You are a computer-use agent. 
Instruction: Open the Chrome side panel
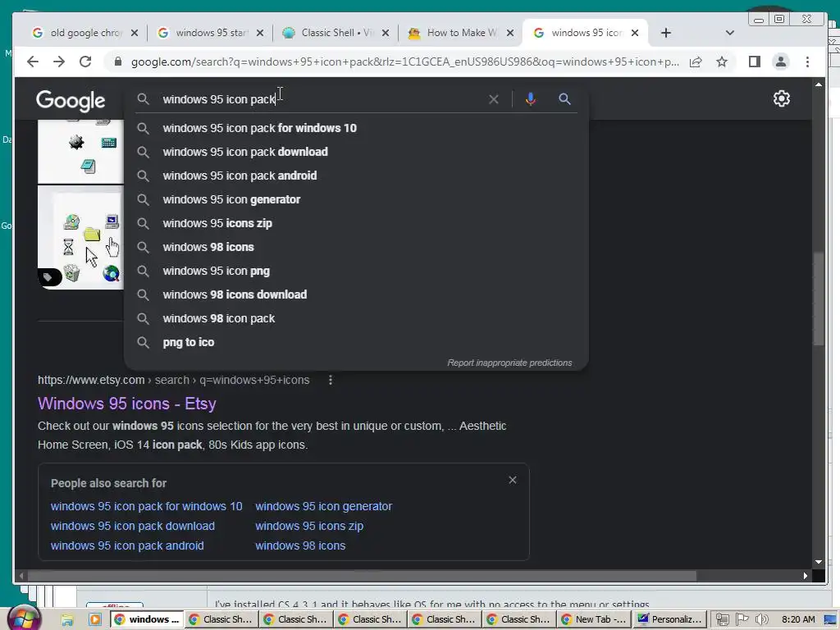pos(755,62)
